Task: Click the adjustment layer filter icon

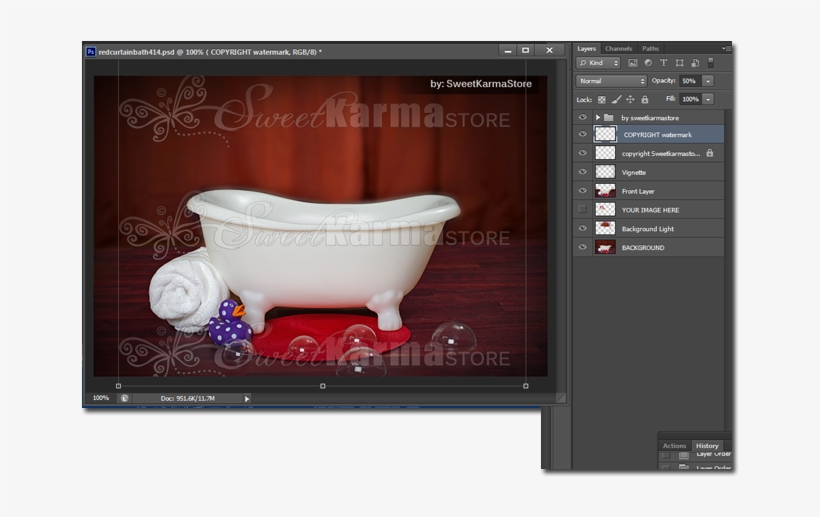Action: tap(648, 63)
